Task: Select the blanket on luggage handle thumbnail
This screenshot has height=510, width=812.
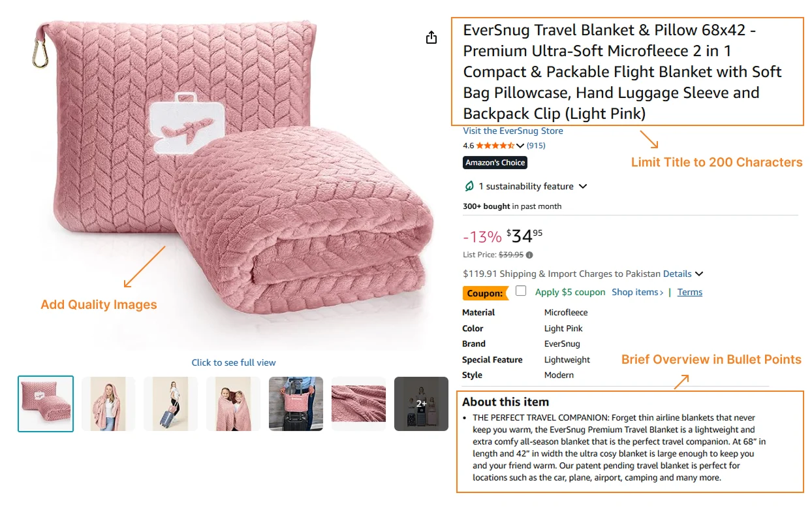Action: [296, 404]
